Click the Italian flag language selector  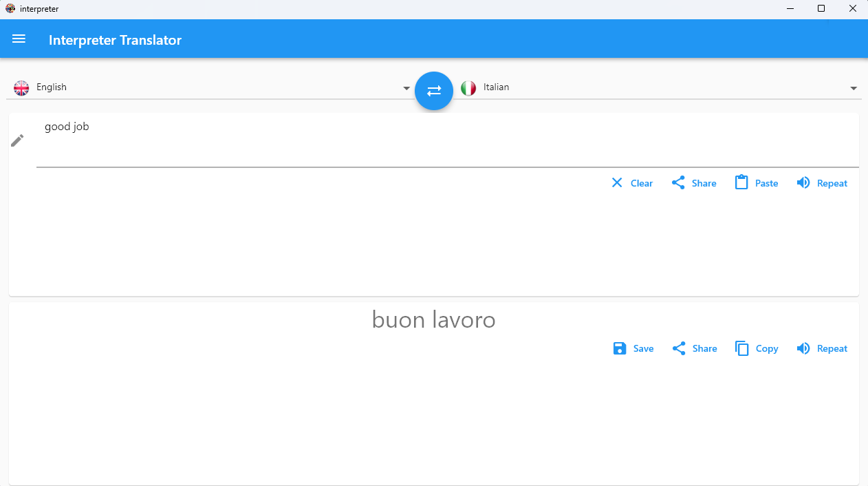pos(468,87)
